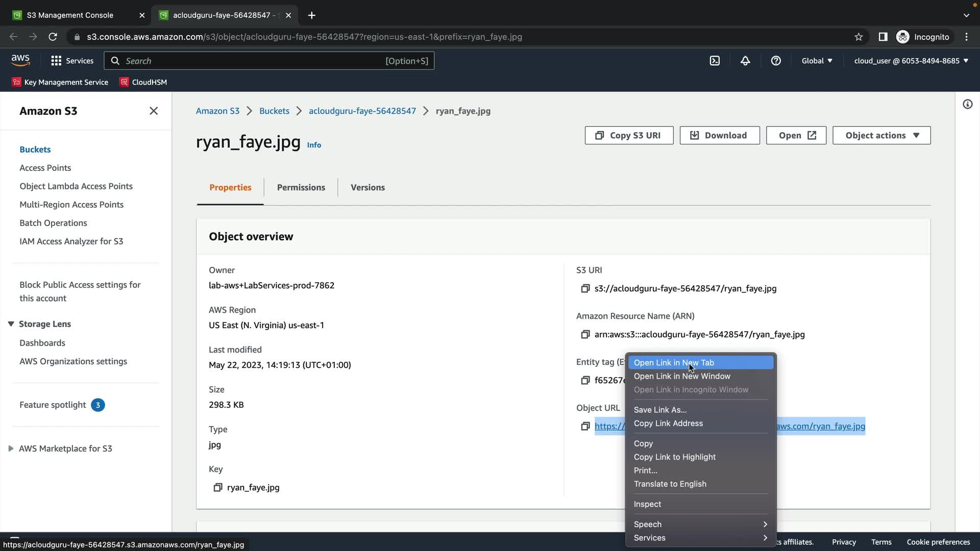Copy the Object URL with its copy icon
Viewport: 980px width, 551px height.
[585, 427]
